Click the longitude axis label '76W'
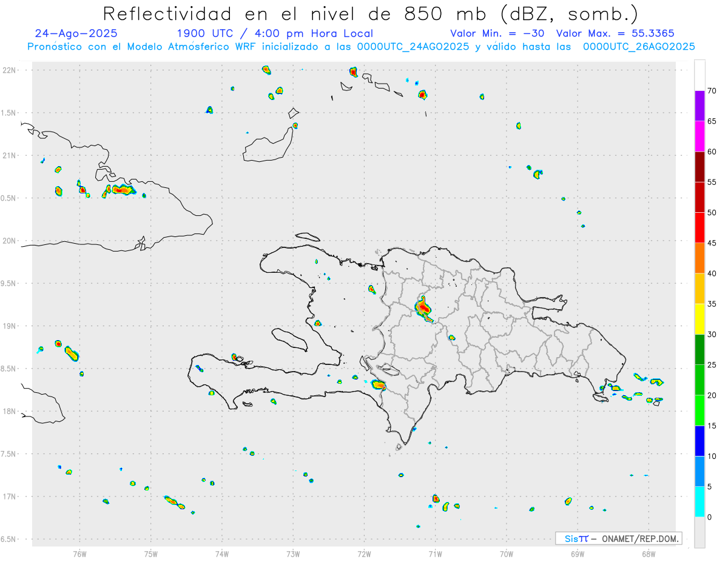 pyautogui.click(x=79, y=554)
